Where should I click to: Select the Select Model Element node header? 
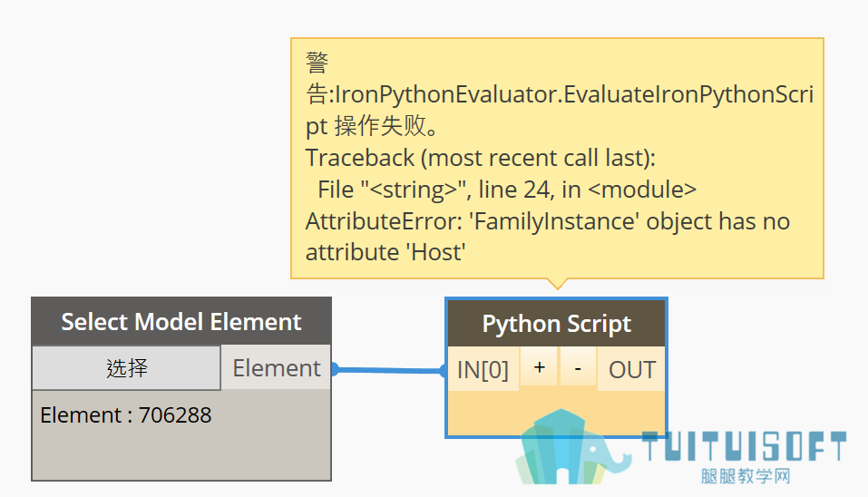coord(181,322)
